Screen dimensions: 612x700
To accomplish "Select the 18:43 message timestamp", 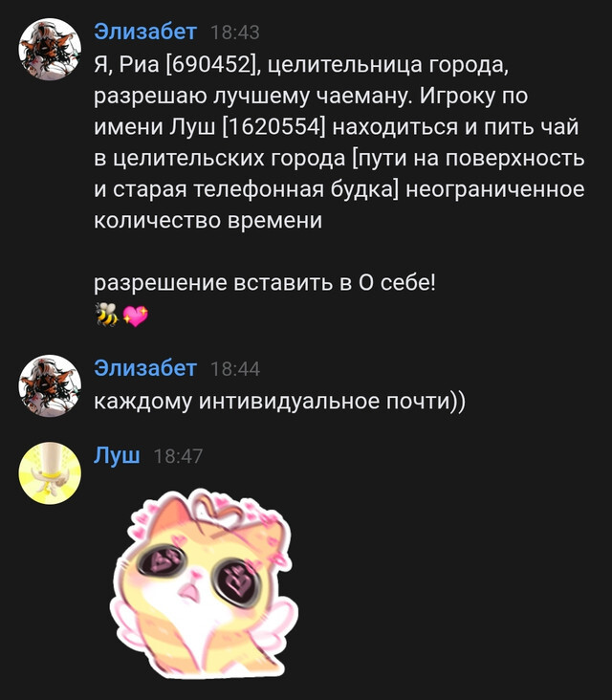I will [235, 33].
